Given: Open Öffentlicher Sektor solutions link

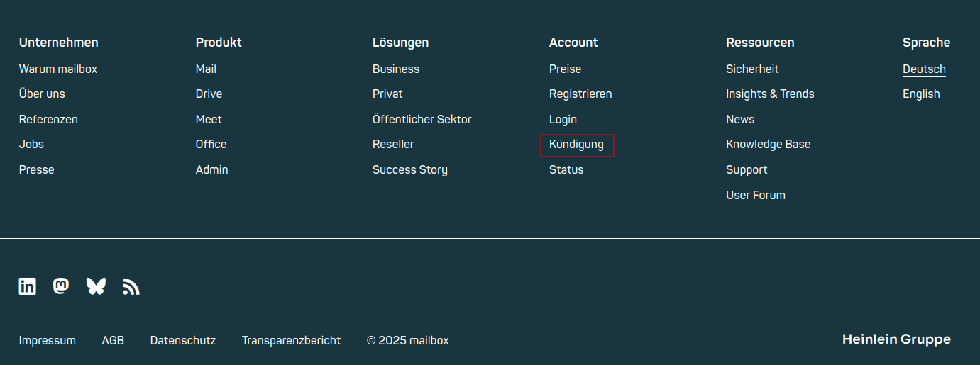Looking at the screenshot, I should (x=422, y=120).
